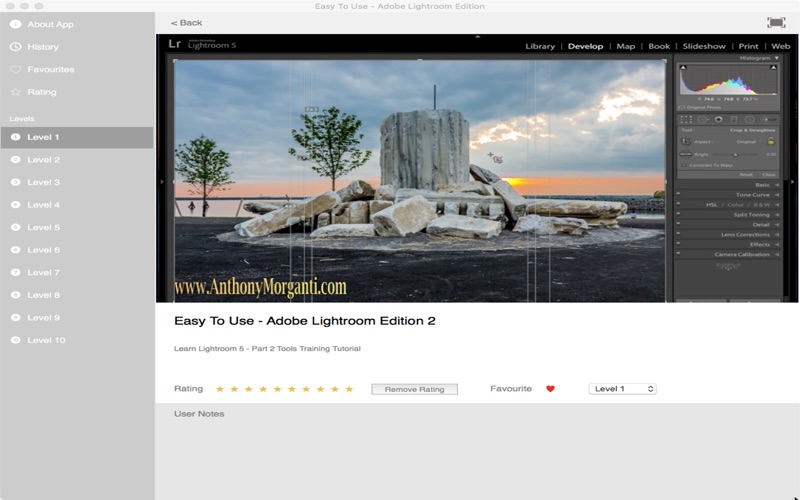Click the Remove Rating button
The image size is (800, 500).
pyautogui.click(x=414, y=389)
